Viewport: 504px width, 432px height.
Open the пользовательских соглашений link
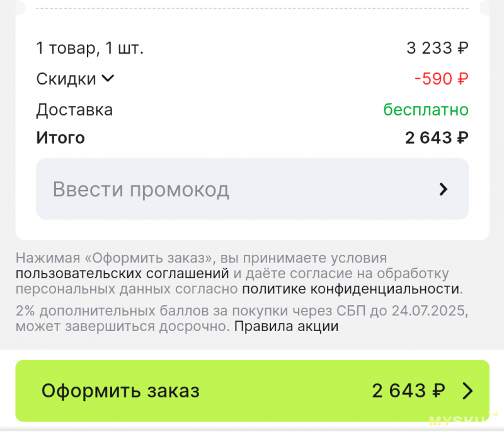[x=122, y=274]
